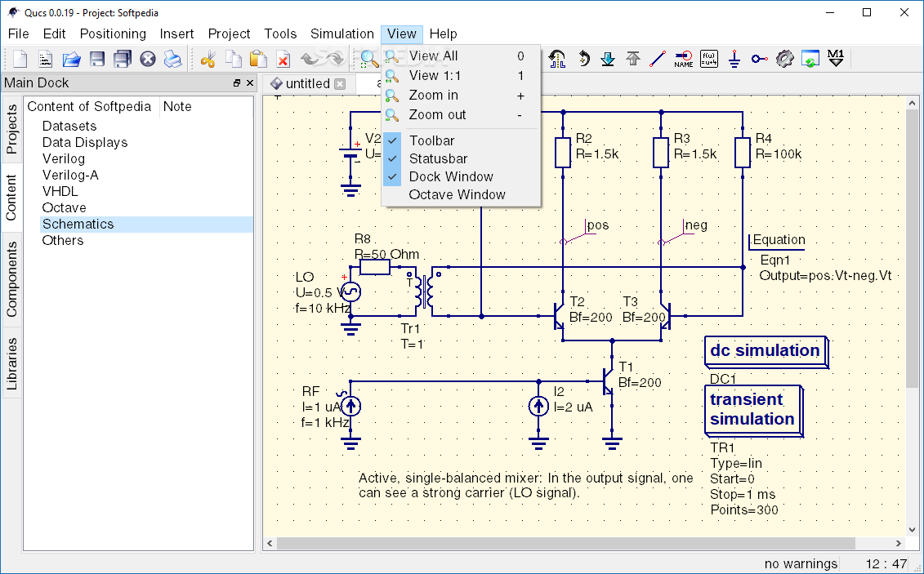Rotate the selected component icon
The image size is (924, 574).
tap(583, 59)
